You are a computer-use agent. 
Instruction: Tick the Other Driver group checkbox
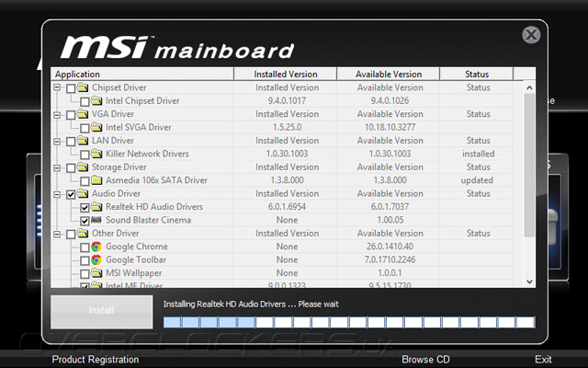click(x=71, y=235)
